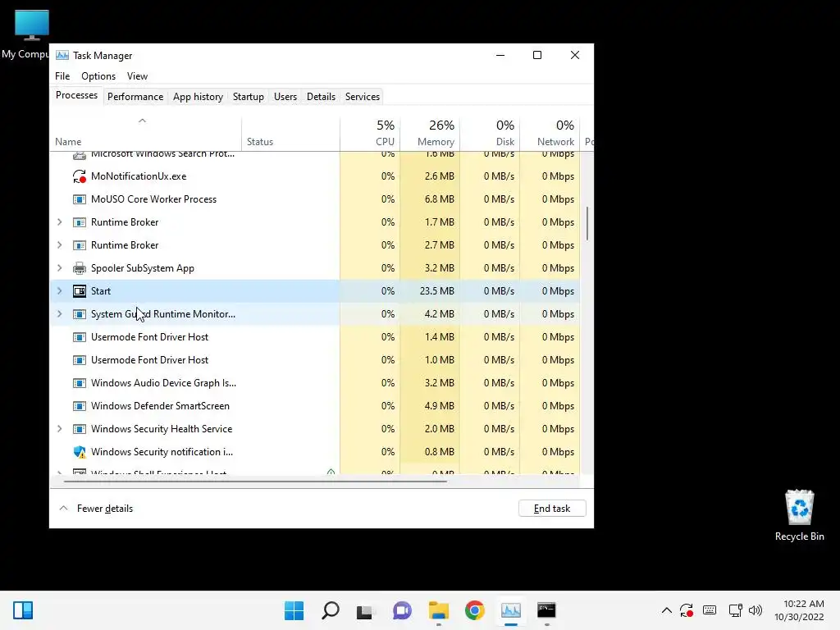Switch to the Details tab
840x630 pixels.
[x=321, y=97]
